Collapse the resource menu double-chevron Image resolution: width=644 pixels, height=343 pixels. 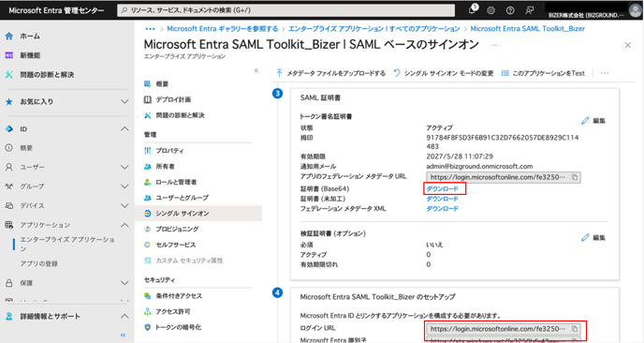256,70
